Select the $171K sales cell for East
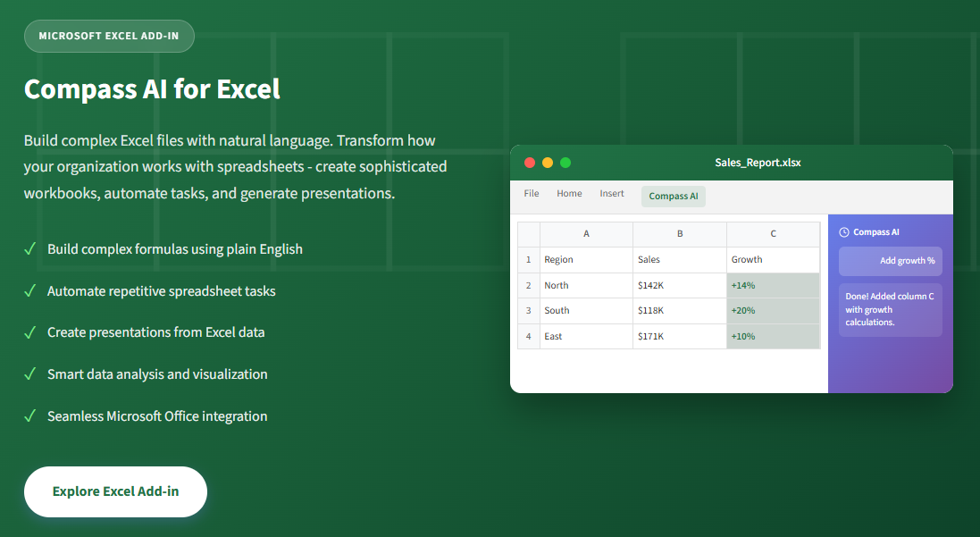Viewport: 980px width, 537px height. (679, 337)
